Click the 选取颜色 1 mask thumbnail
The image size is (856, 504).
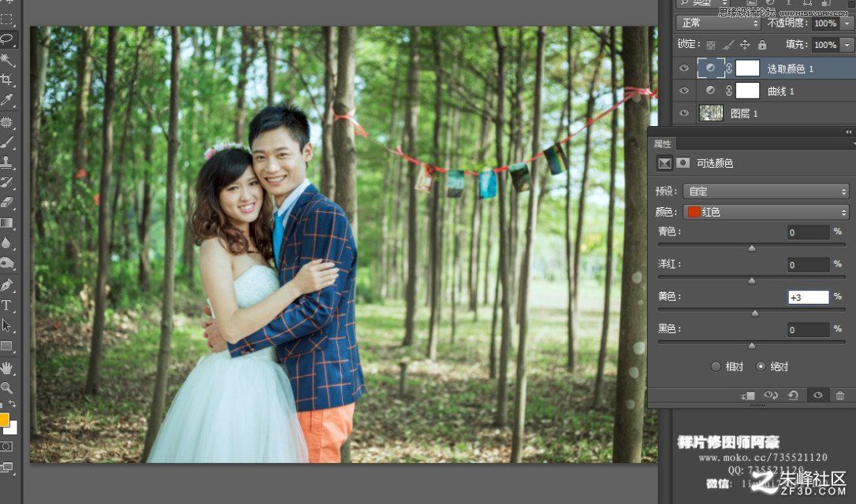[x=747, y=69]
